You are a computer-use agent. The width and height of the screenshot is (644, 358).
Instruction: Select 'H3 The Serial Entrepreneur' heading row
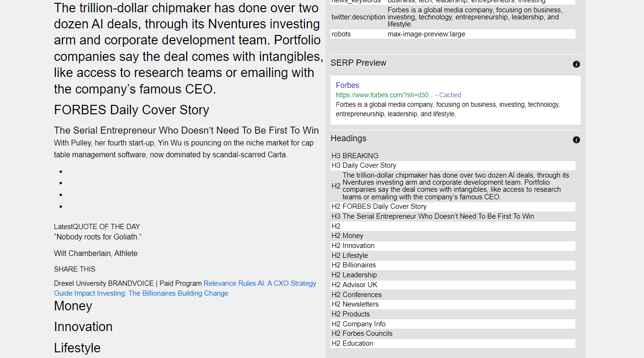[453, 216]
